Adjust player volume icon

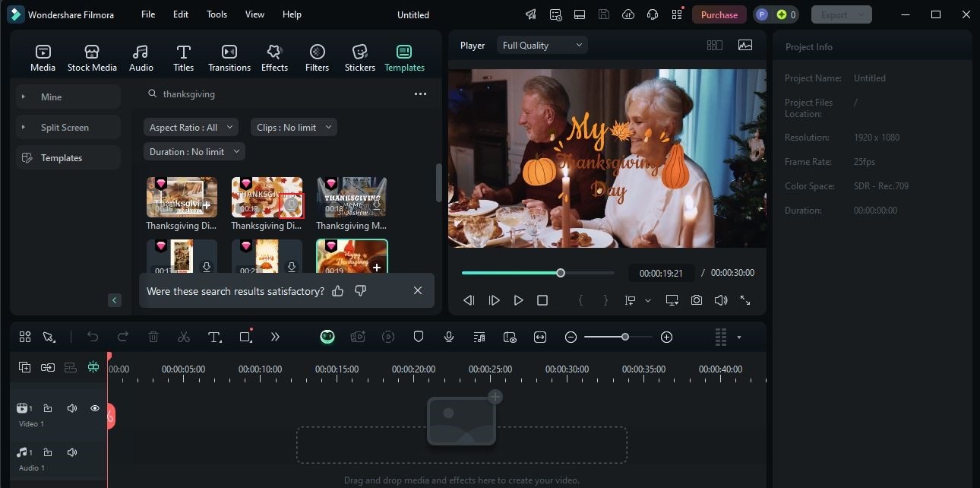click(721, 300)
